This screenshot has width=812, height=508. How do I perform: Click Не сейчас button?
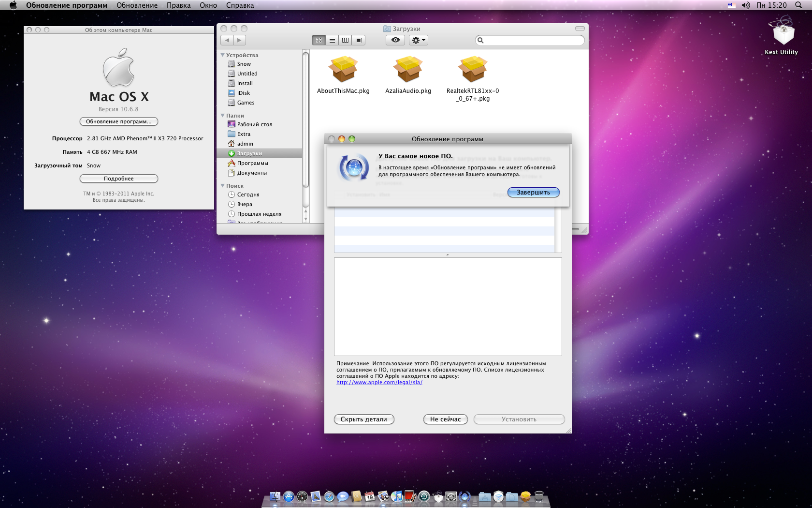pyautogui.click(x=446, y=419)
